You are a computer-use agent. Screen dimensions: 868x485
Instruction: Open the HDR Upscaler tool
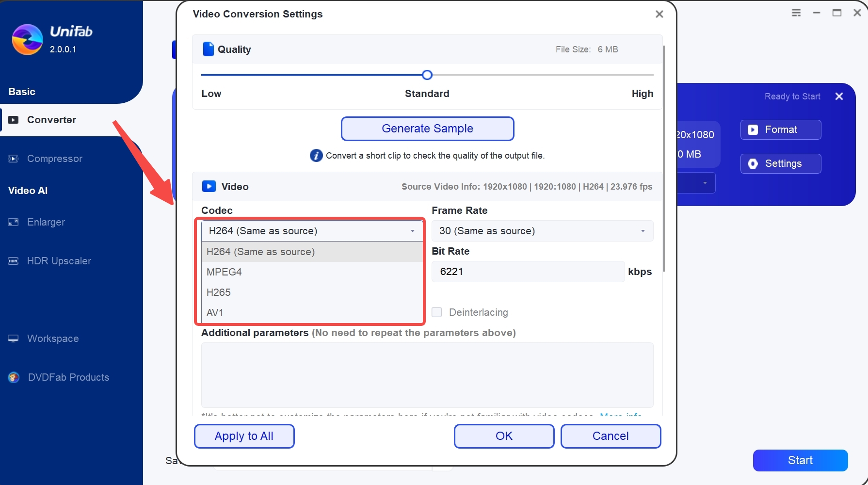coord(58,261)
